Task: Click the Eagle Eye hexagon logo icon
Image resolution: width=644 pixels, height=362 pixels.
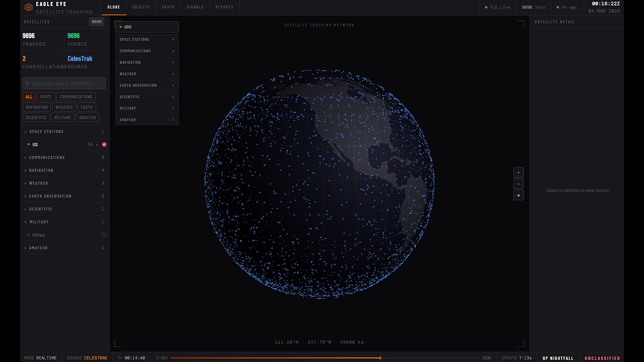Action: 29,8
